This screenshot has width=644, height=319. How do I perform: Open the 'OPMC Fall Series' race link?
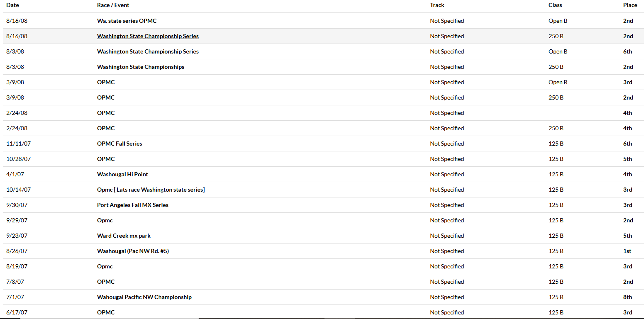(x=120, y=144)
